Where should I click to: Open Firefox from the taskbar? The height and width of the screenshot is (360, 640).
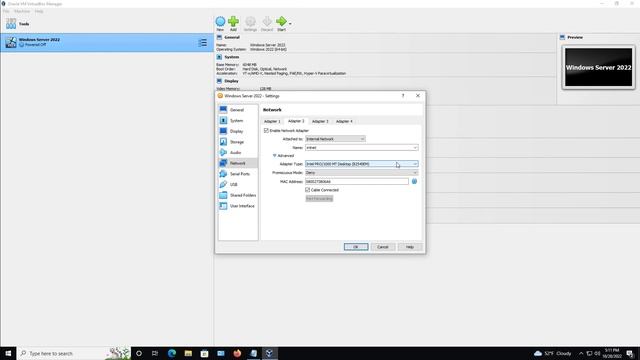(x=237, y=353)
